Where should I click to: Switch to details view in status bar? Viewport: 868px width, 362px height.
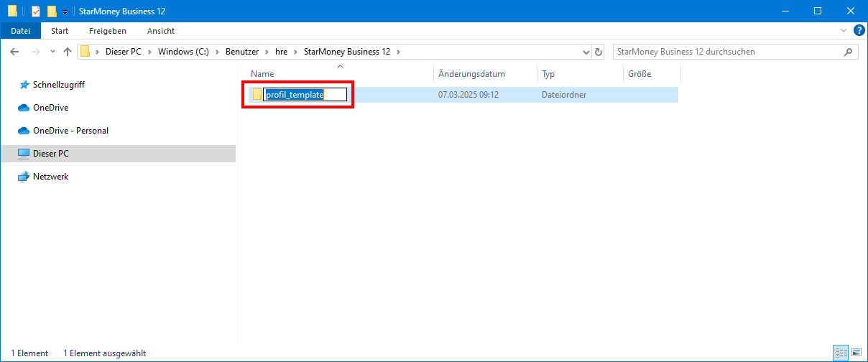pyautogui.click(x=841, y=353)
